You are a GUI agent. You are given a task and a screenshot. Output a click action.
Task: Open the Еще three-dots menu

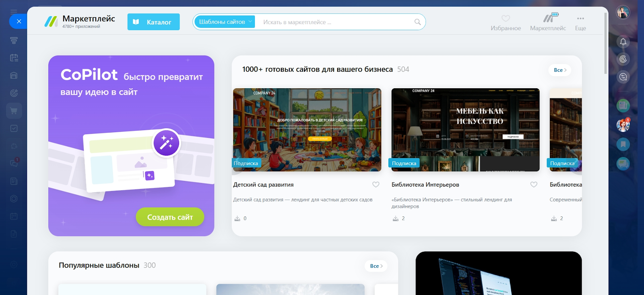580,23
